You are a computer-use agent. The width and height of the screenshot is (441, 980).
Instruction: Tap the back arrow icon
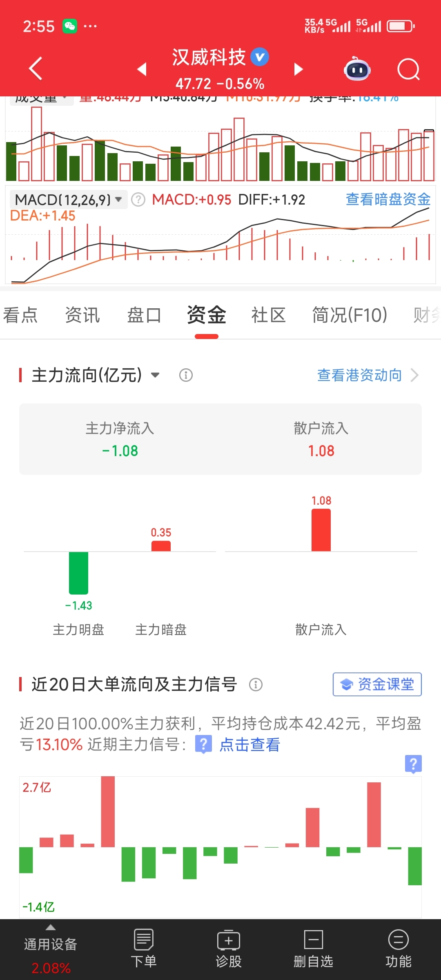[x=36, y=68]
